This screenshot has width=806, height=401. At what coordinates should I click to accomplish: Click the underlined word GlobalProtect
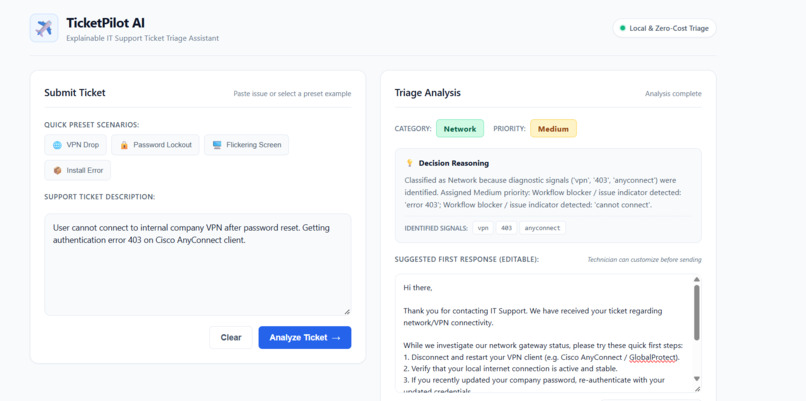click(x=654, y=357)
